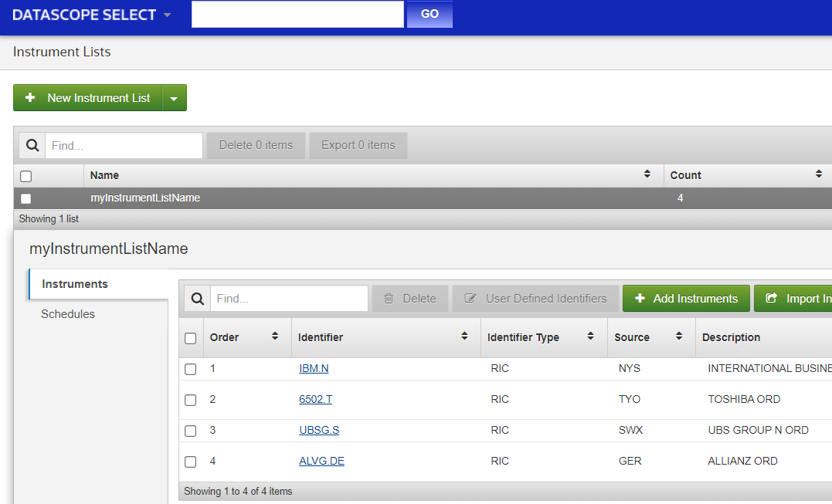Click the Showing 1 to 4 of 4 items text
Screen dimensions: 832x504
[238, 492]
